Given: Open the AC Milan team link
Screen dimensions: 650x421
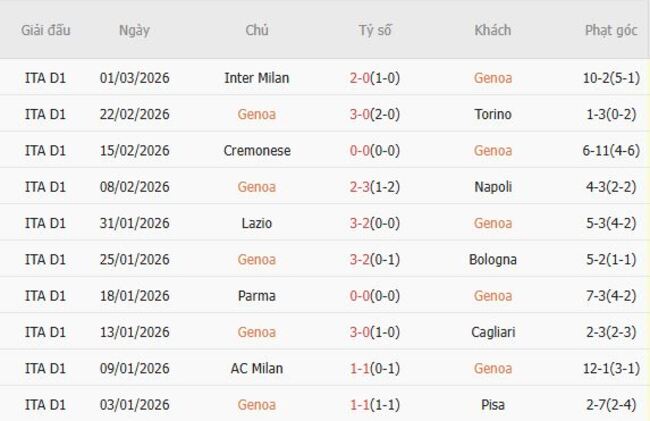Looking at the screenshot, I should tap(257, 369).
